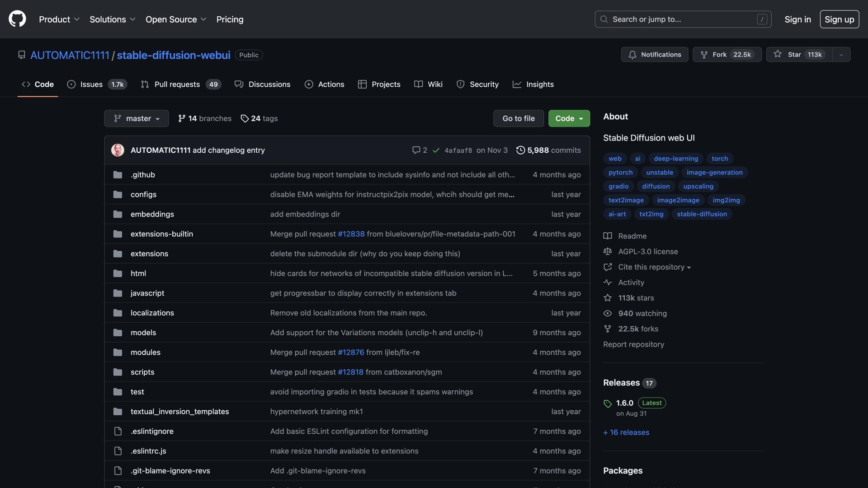This screenshot has height=488, width=868.
Task: Click the Go to file button
Action: tap(518, 118)
